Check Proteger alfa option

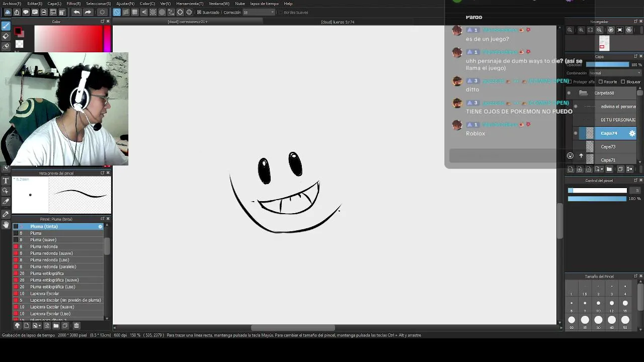tap(570, 82)
